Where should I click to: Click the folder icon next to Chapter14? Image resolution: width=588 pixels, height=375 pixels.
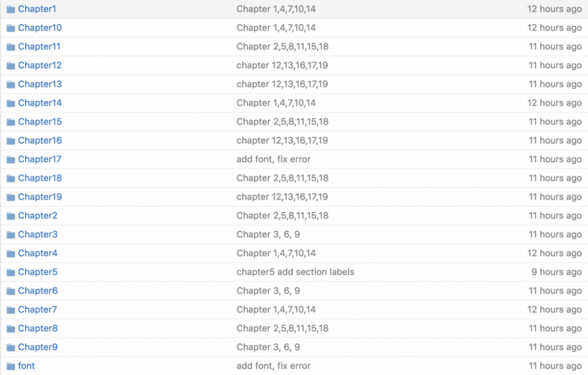(11, 103)
